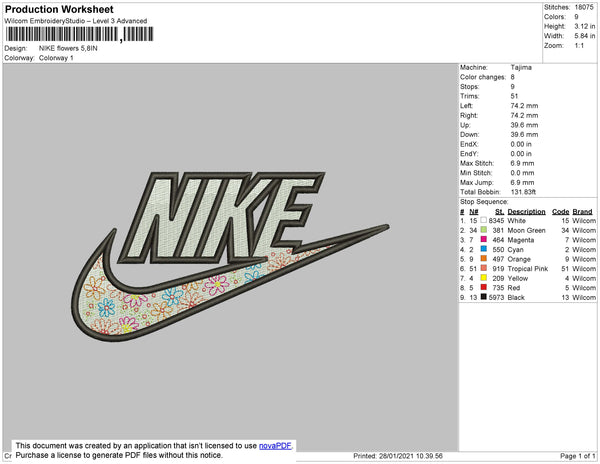The image size is (600, 464).
Task: Click the Zoom value '1:1'
Action: point(579,46)
